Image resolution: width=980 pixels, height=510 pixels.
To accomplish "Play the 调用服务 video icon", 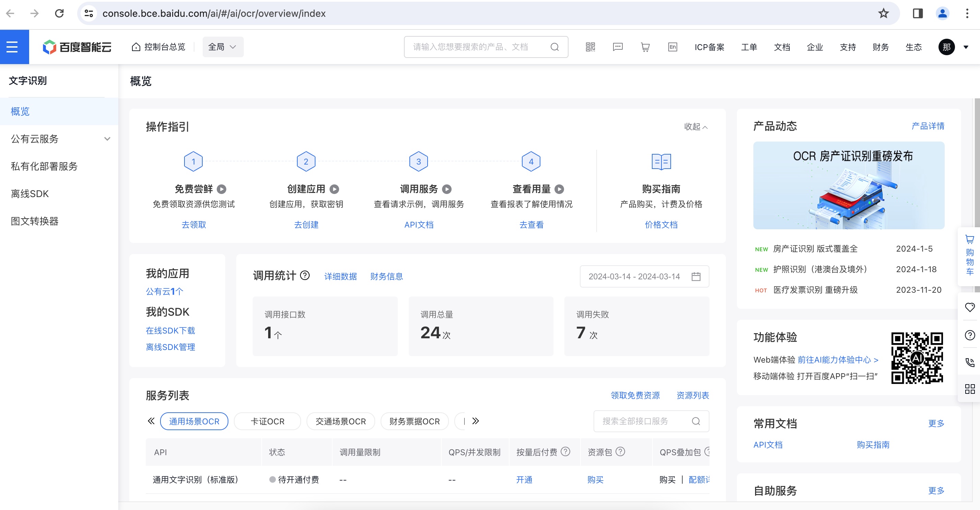I will click(447, 189).
